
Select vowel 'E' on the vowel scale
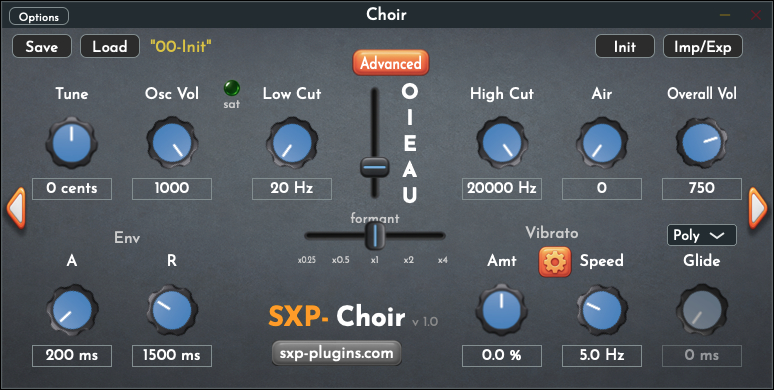(410, 144)
